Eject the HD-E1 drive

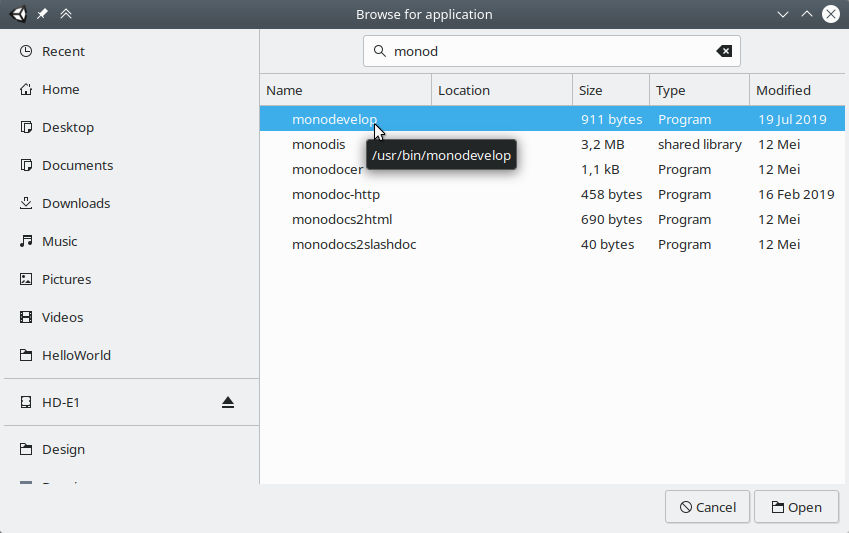(228, 403)
